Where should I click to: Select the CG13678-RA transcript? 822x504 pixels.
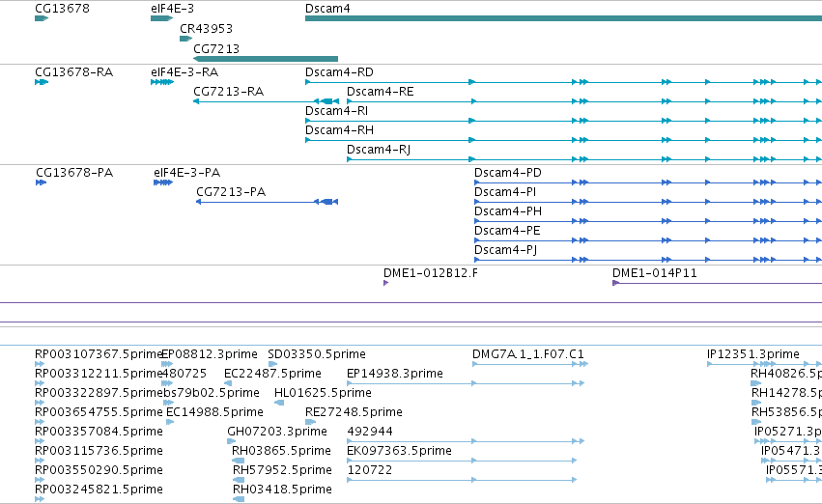[42, 82]
